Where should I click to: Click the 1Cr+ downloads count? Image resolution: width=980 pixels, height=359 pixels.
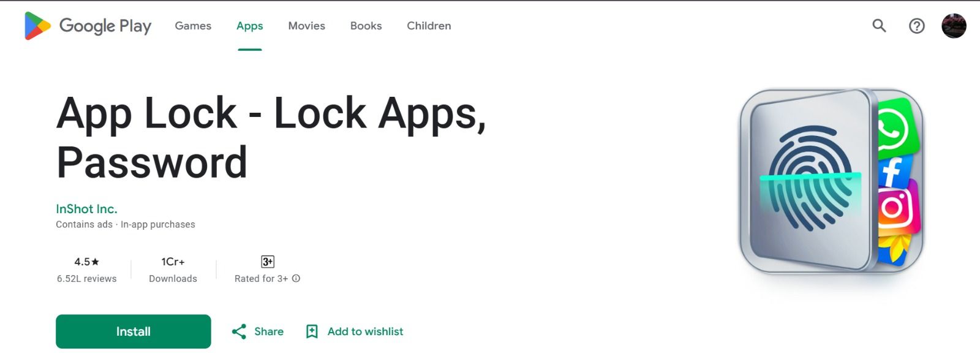pos(173,262)
